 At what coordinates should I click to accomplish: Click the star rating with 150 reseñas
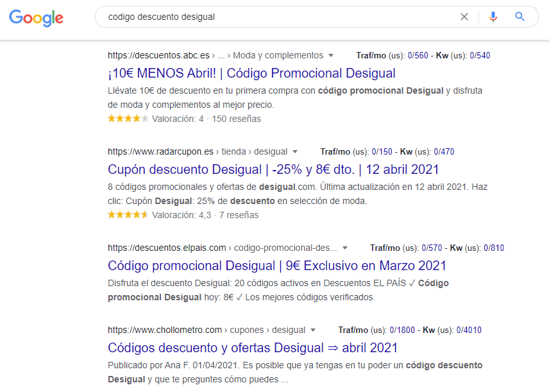pyautogui.click(x=128, y=119)
